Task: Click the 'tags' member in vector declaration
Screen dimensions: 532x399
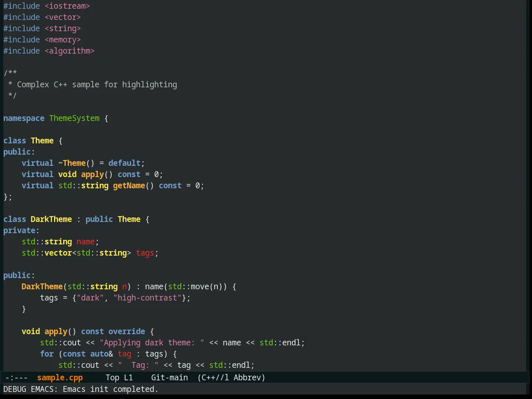Action: pyautogui.click(x=145, y=253)
